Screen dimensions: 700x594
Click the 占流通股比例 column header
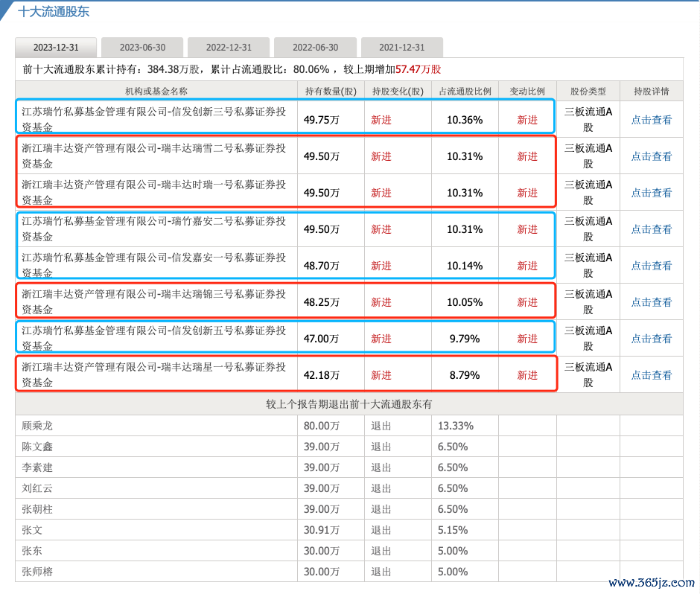click(x=465, y=92)
